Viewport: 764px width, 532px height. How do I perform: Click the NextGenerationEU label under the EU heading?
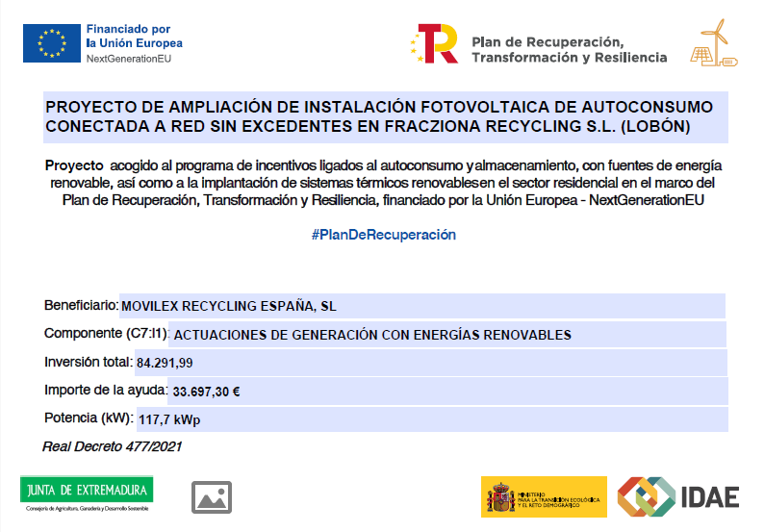click(x=128, y=59)
